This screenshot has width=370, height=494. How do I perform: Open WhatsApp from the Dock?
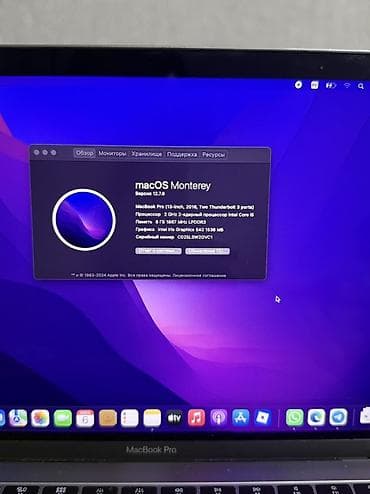coord(295,417)
